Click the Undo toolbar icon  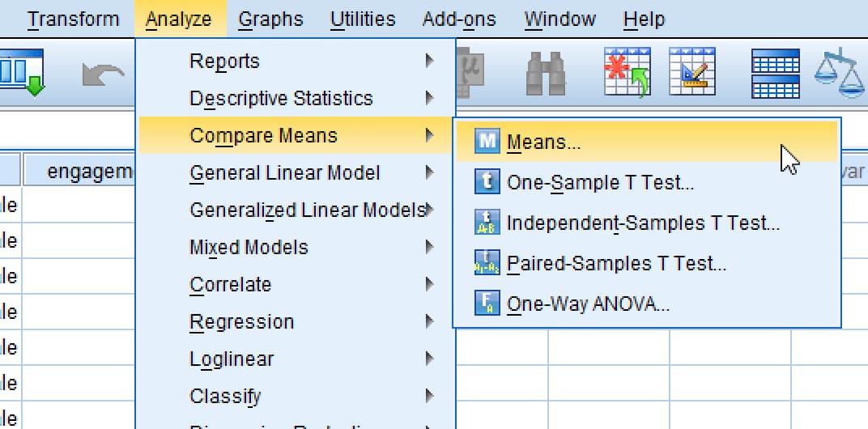103,74
